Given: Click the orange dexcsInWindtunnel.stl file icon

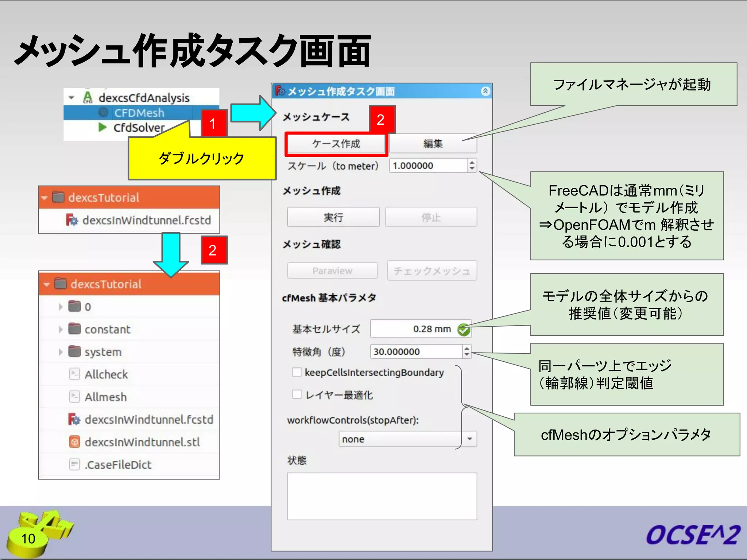Looking at the screenshot, I should point(74,442).
